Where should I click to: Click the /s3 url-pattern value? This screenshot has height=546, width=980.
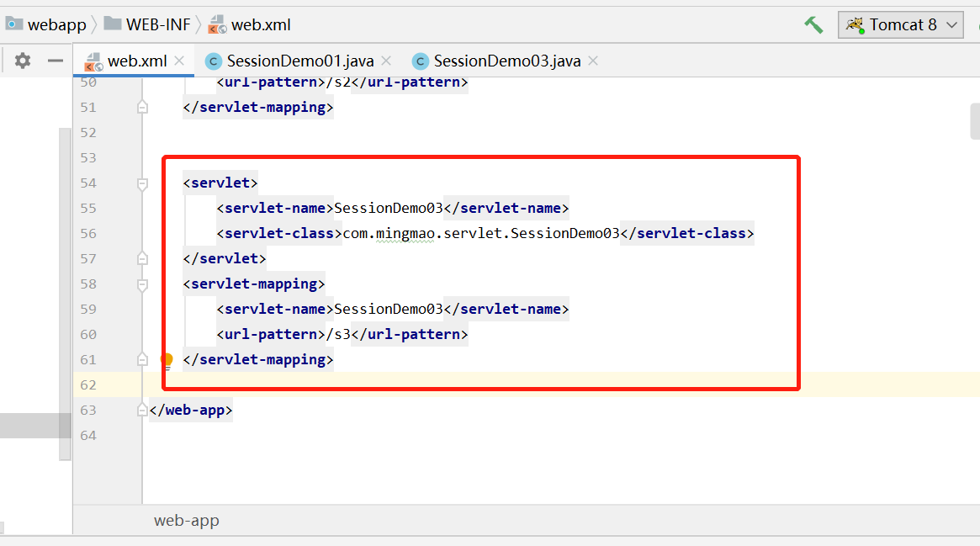coord(338,334)
